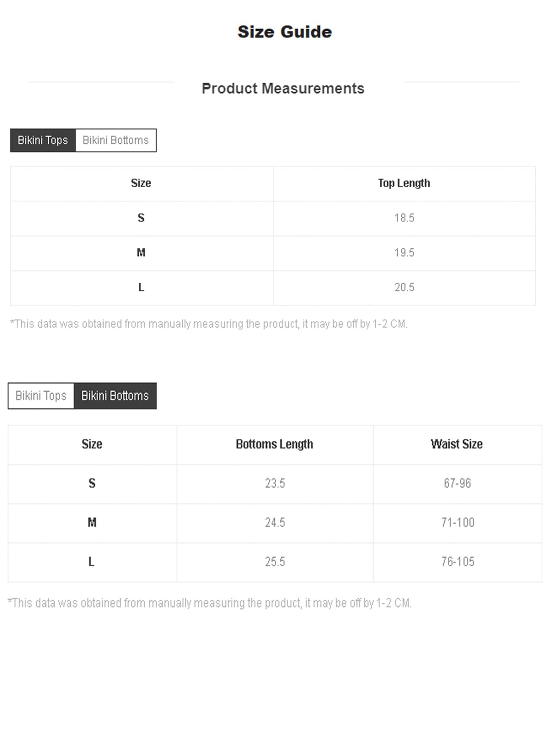Image resolution: width=560 pixels, height=746 pixels.
Task: Click the 24.5 bottoms length cell
Action: click(x=275, y=523)
